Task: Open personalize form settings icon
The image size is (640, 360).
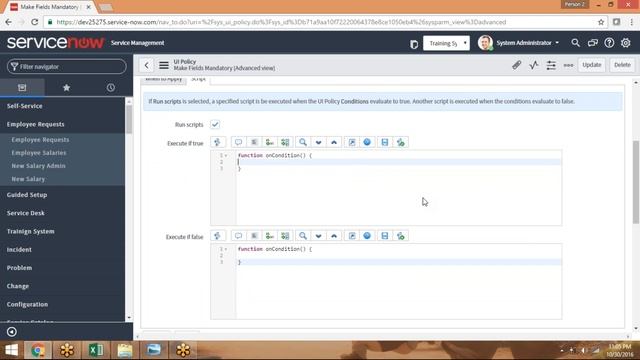Action: (551, 65)
